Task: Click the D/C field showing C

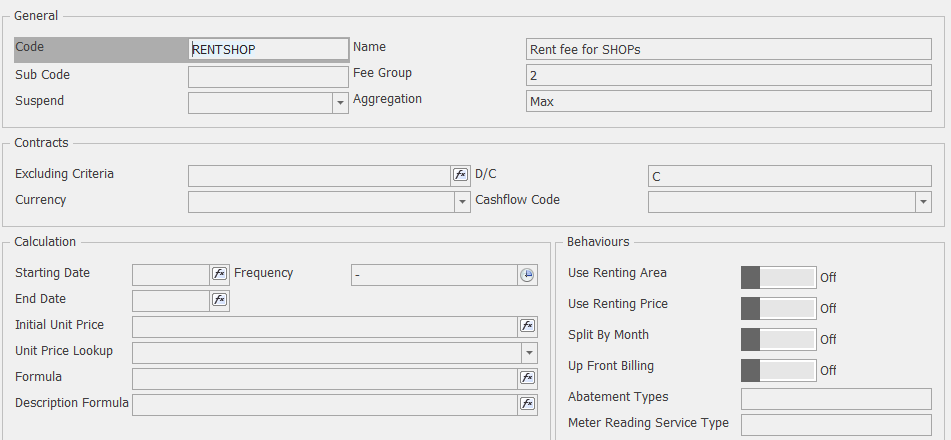Action: point(790,176)
